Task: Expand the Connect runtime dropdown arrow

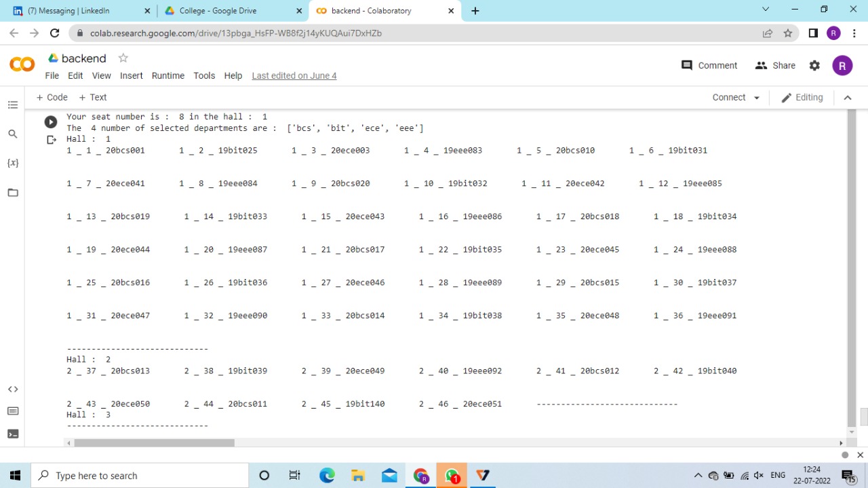Action: pyautogui.click(x=756, y=98)
